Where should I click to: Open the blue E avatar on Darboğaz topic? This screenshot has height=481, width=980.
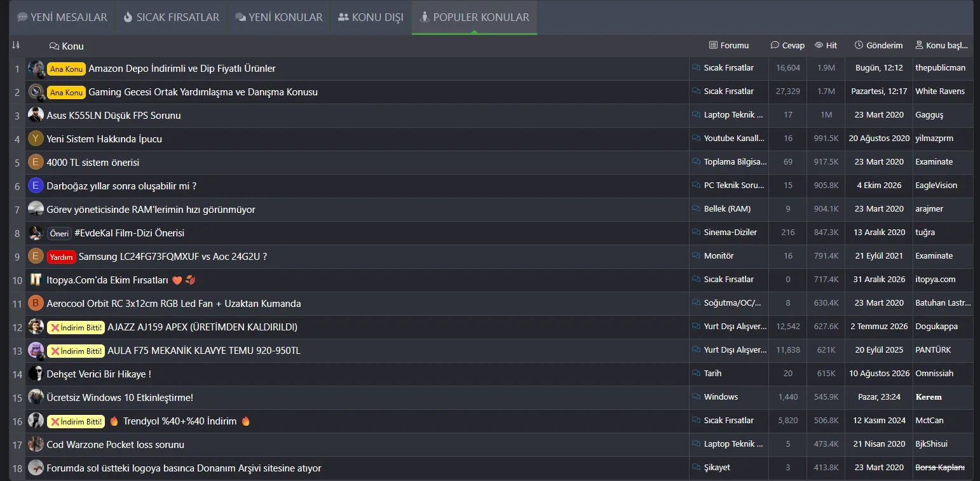[x=36, y=186]
